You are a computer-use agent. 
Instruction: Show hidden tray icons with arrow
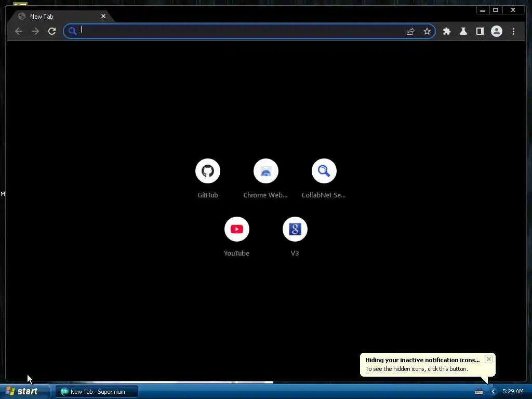click(x=494, y=392)
